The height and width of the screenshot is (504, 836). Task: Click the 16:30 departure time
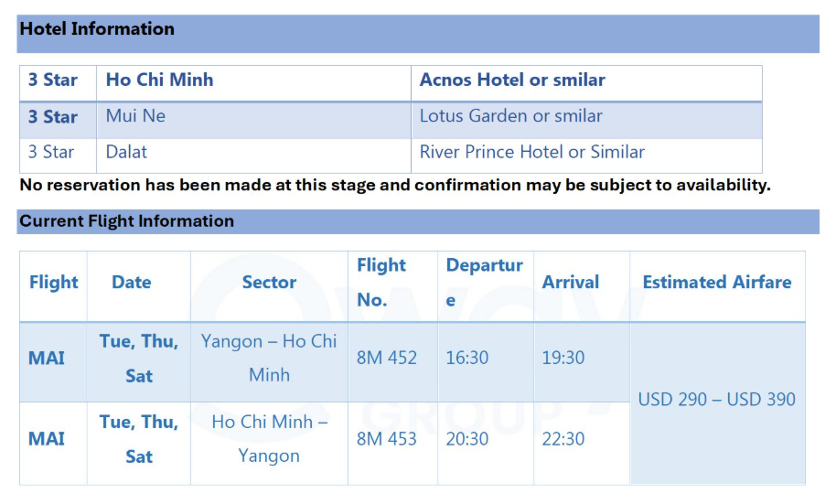click(467, 358)
